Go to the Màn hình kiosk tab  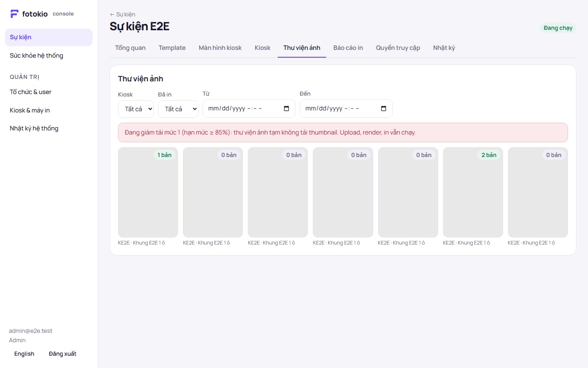point(220,48)
